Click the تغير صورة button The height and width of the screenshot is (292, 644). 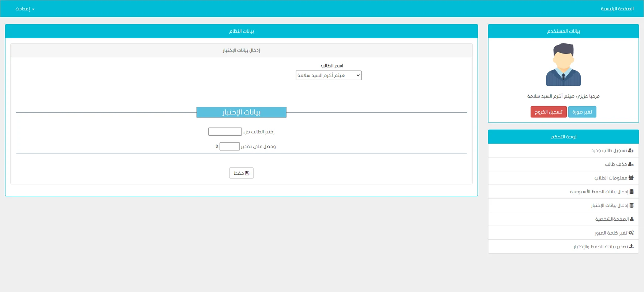pos(582,112)
